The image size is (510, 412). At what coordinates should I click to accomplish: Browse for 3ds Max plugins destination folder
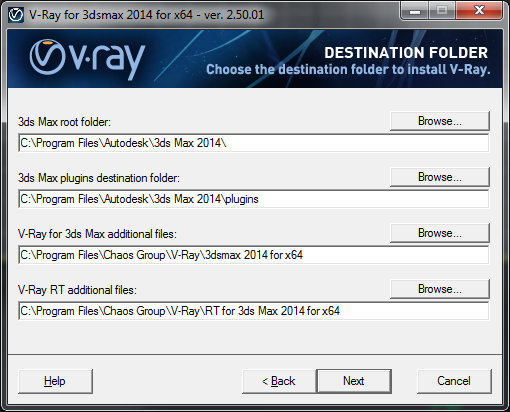440,177
